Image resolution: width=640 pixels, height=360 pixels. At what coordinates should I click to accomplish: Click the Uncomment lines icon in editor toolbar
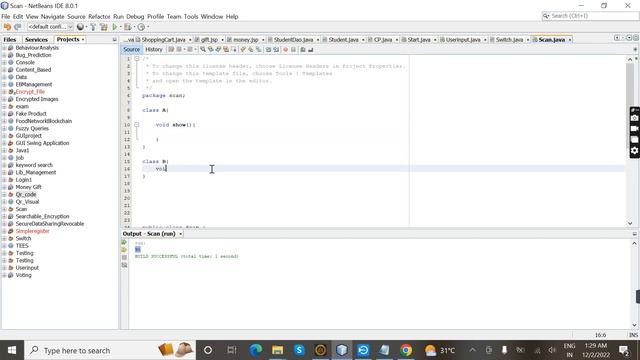[x=311, y=49]
